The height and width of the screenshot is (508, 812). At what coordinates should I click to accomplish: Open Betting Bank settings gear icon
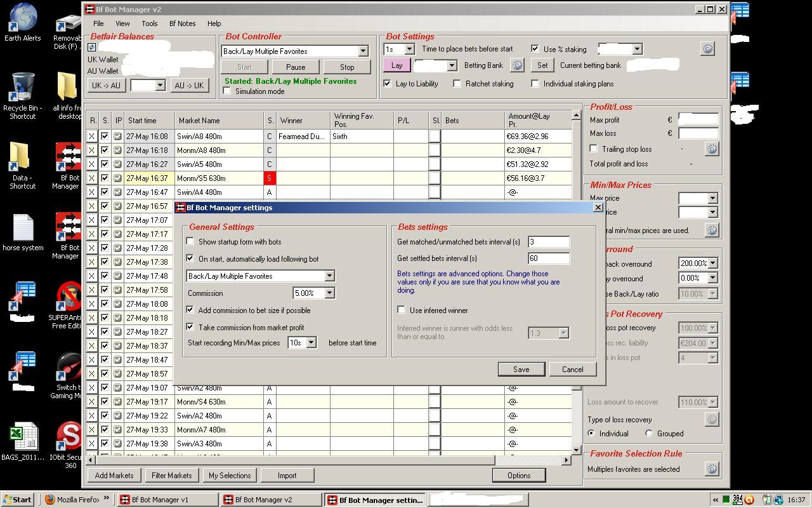pyautogui.click(x=517, y=65)
